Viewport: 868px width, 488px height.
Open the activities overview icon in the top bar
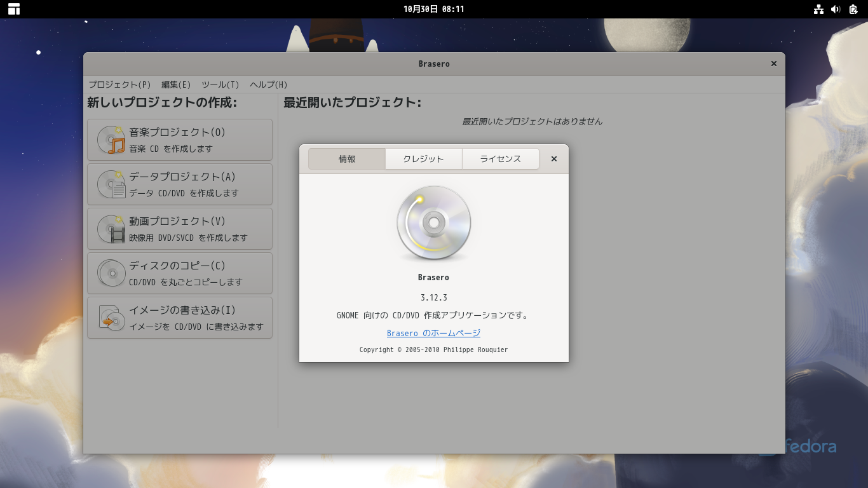[x=14, y=9]
